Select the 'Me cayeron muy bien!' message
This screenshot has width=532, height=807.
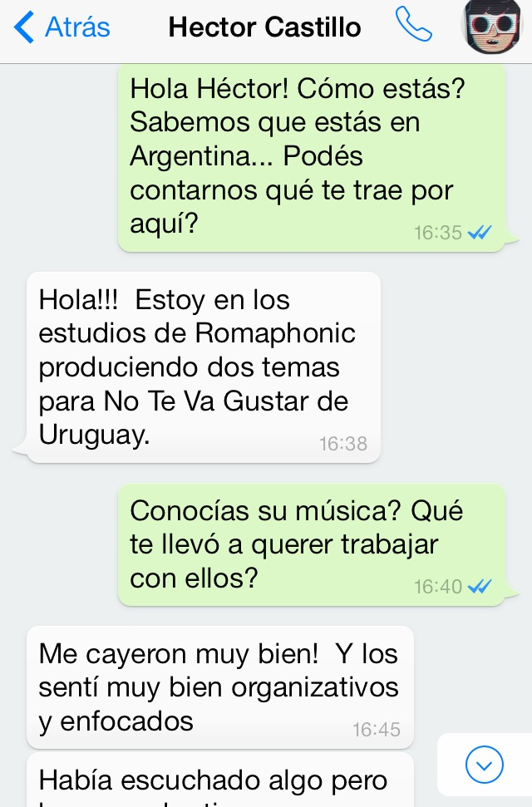[x=220, y=687]
